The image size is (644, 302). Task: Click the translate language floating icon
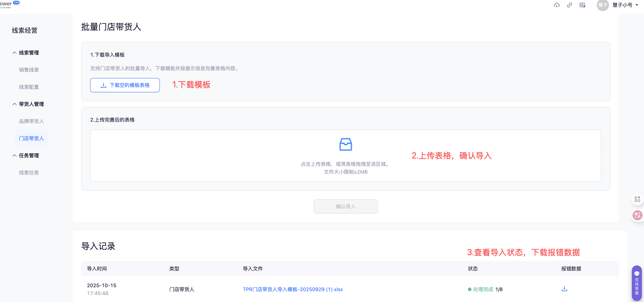[x=637, y=215]
